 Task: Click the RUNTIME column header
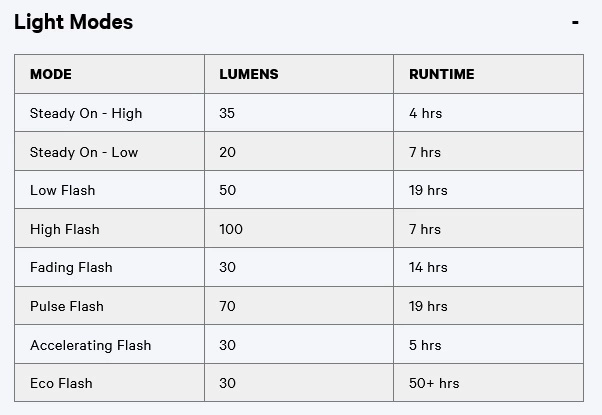(441, 74)
